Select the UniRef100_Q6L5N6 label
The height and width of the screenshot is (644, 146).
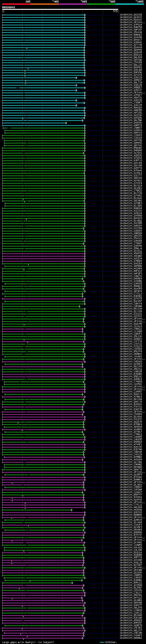(131, 120)
